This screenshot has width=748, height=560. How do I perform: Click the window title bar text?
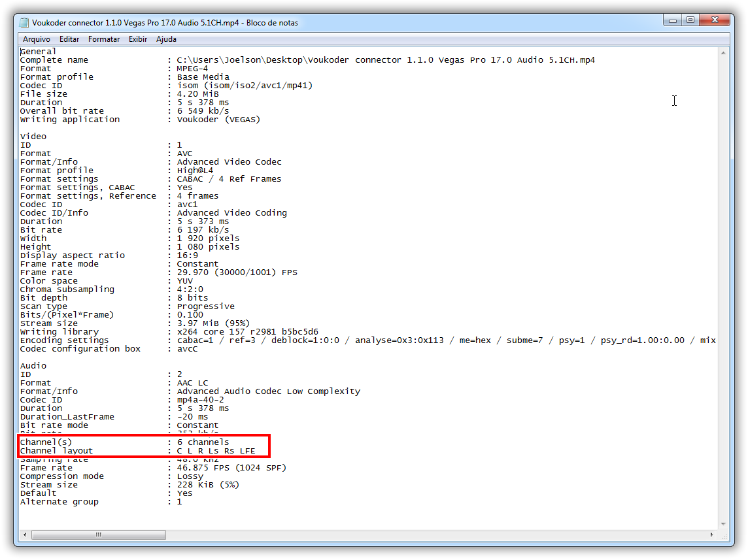(165, 23)
